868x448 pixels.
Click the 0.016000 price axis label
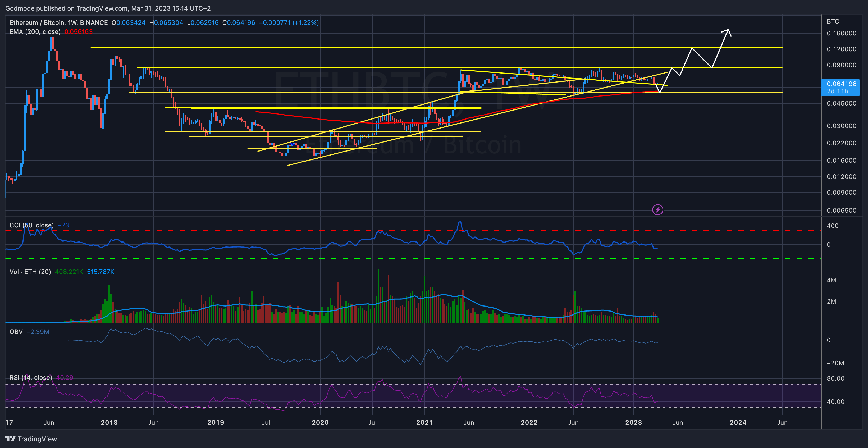coord(841,160)
